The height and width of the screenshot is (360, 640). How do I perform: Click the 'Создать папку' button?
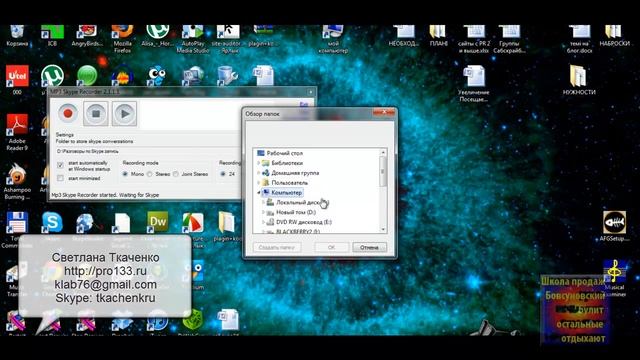[277, 247]
